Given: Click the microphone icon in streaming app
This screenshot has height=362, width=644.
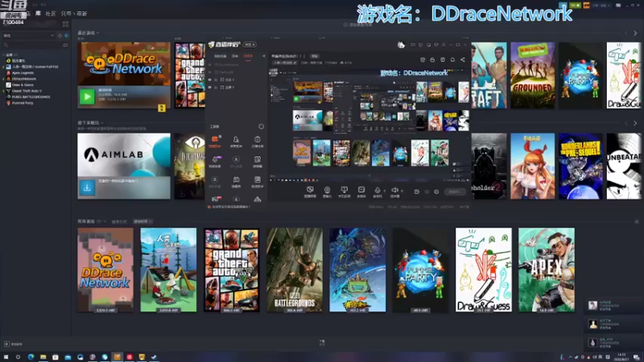Looking at the screenshot, I should tap(377, 191).
